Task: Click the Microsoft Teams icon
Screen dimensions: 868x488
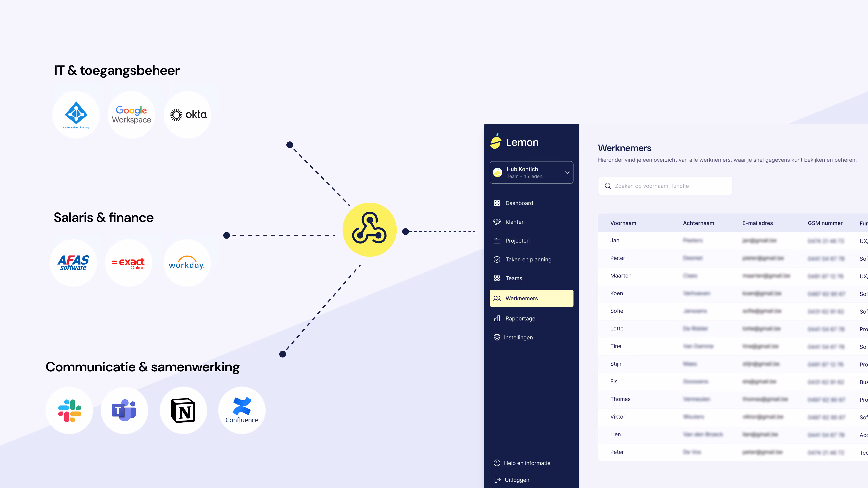Action: click(124, 410)
